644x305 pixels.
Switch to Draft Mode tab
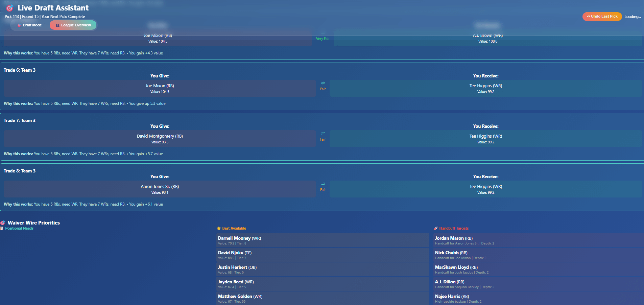29,25
